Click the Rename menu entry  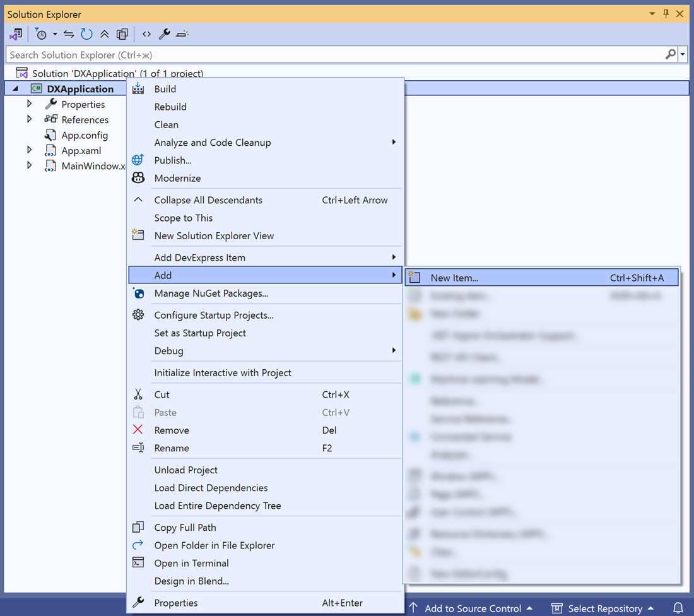coord(266,448)
